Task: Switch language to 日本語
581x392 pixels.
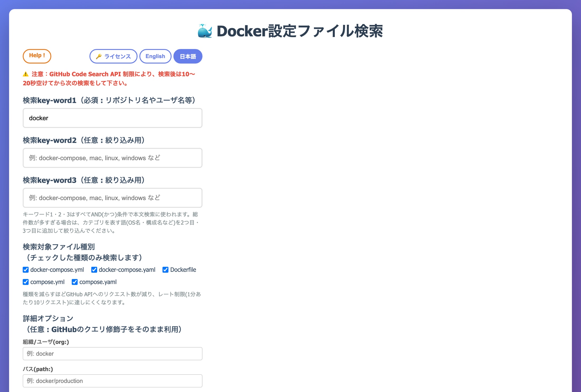Action: (x=188, y=56)
